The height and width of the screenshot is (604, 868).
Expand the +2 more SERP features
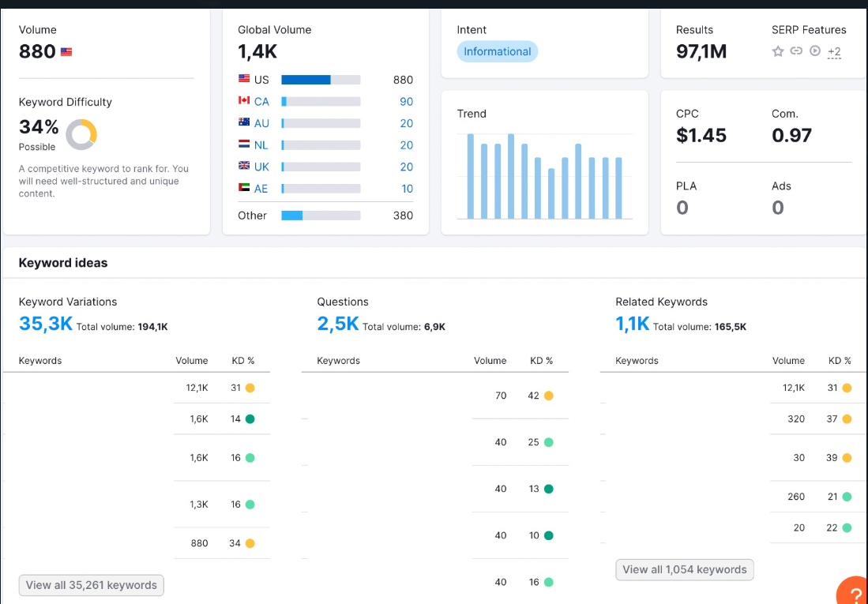tap(834, 52)
